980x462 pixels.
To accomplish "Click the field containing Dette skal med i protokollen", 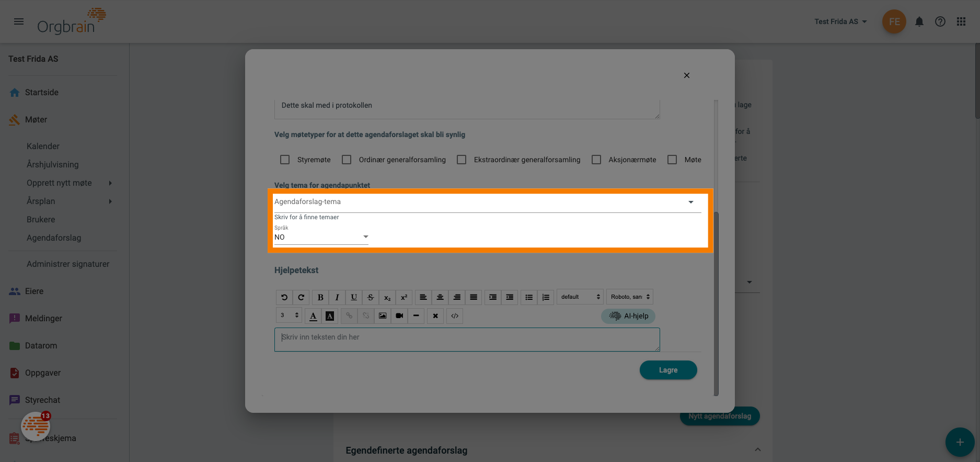I will (x=467, y=109).
